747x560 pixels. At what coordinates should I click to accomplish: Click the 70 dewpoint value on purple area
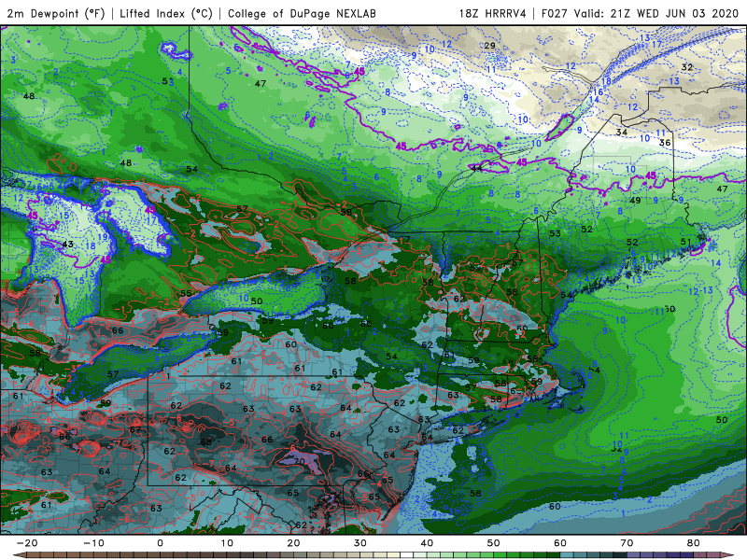pyautogui.click(x=299, y=461)
